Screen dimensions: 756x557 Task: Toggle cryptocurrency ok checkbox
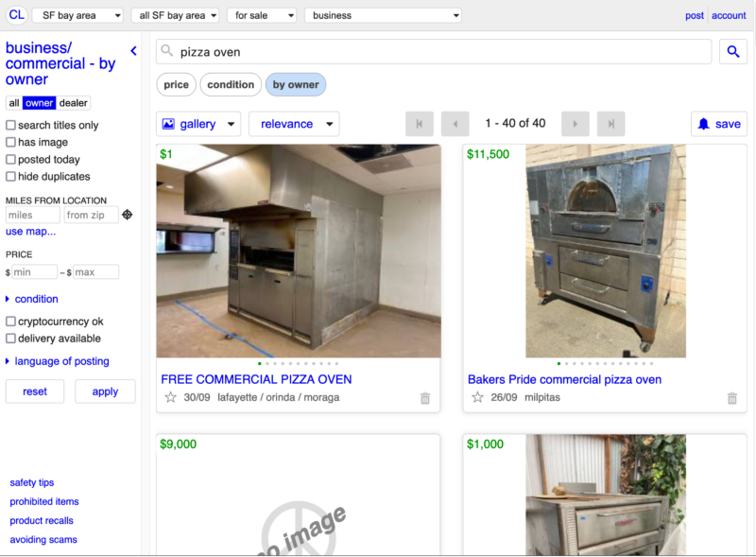coord(10,322)
